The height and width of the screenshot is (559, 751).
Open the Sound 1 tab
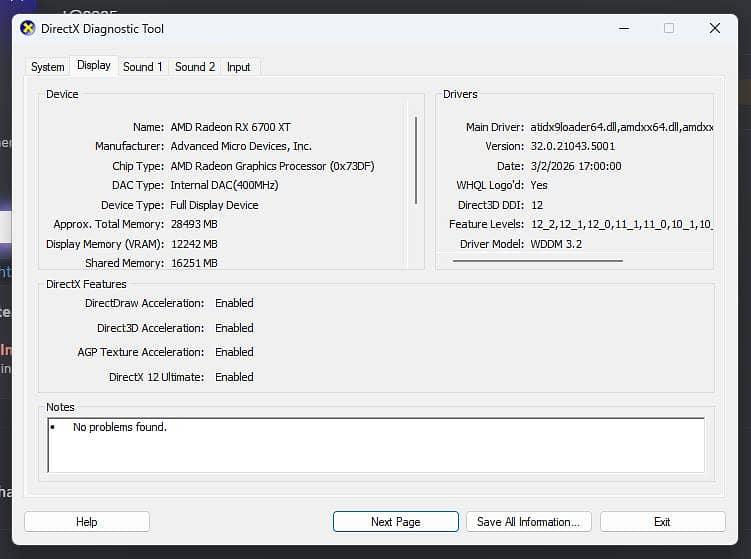pyautogui.click(x=143, y=67)
